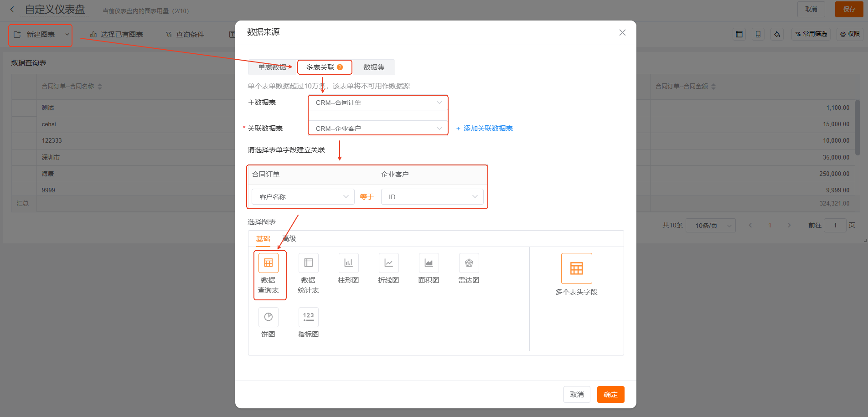
Task: Click the 多表关联 help question mark icon
Action: click(340, 67)
